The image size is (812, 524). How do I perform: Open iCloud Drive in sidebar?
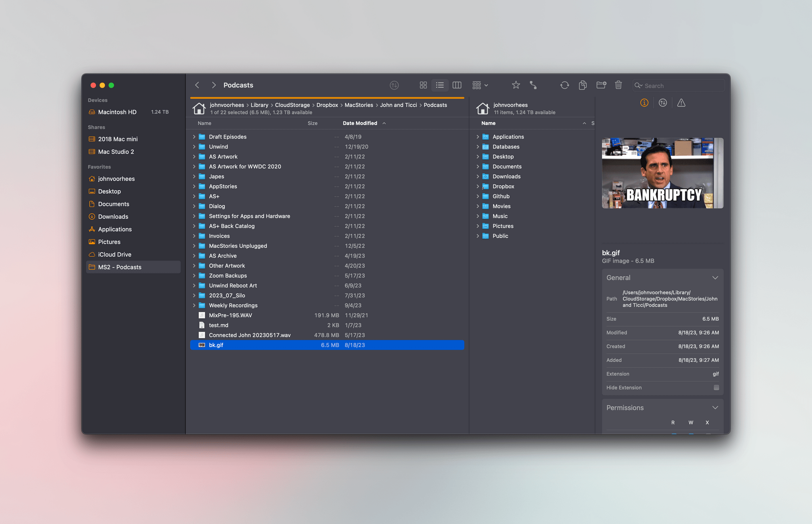click(x=133, y=255)
